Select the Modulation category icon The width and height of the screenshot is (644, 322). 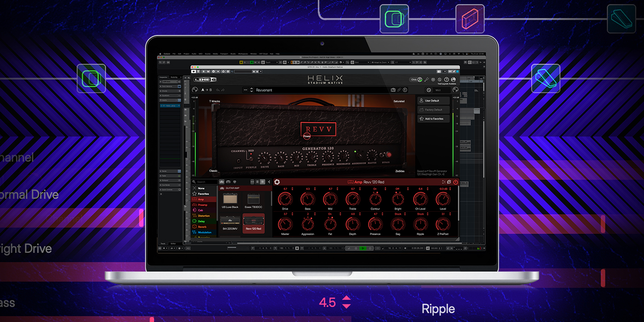[195, 232]
